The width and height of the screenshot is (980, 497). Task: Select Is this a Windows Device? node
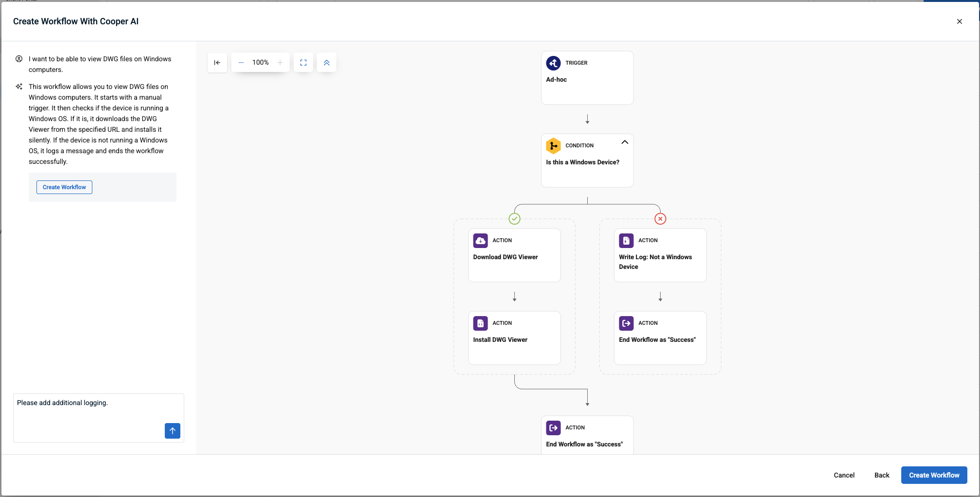click(587, 160)
